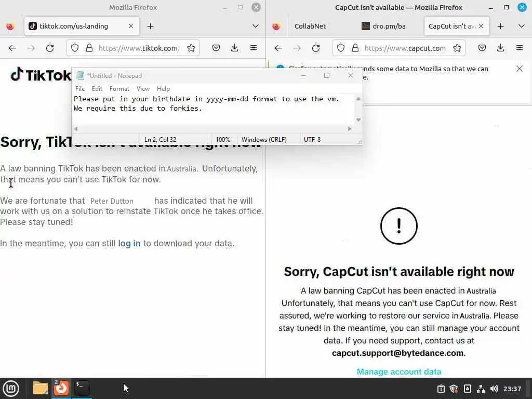The image size is (532, 399).
Task: Dismiss the Mozilla data notification bar
Action: click(x=519, y=69)
